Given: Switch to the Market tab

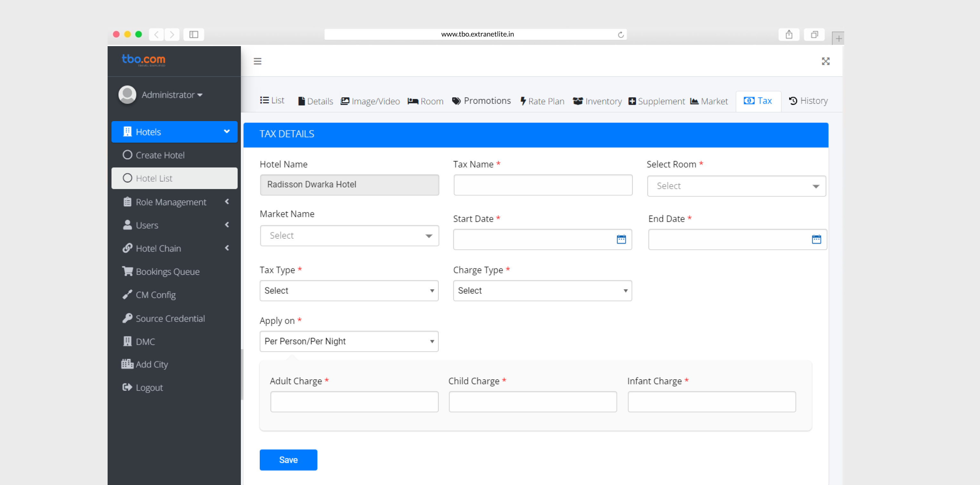Looking at the screenshot, I should (709, 101).
